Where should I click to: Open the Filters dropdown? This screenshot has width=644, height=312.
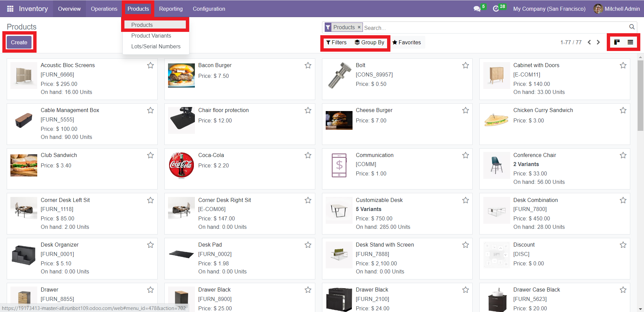click(336, 42)
